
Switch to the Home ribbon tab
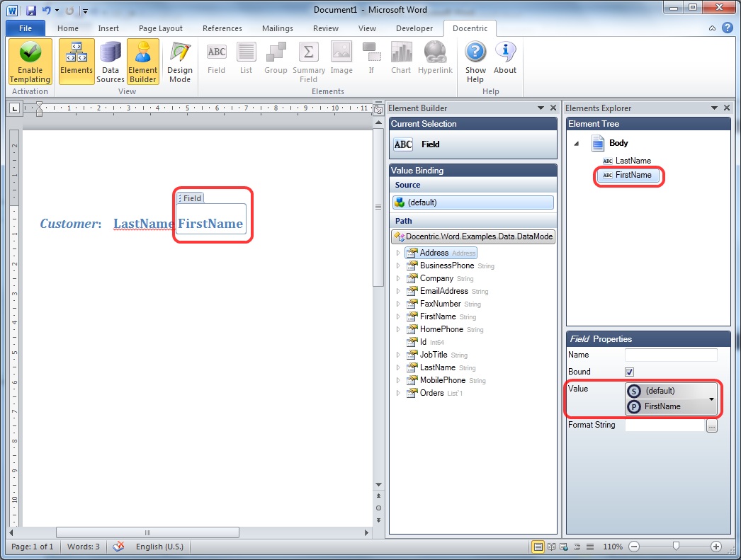[68, 28]
